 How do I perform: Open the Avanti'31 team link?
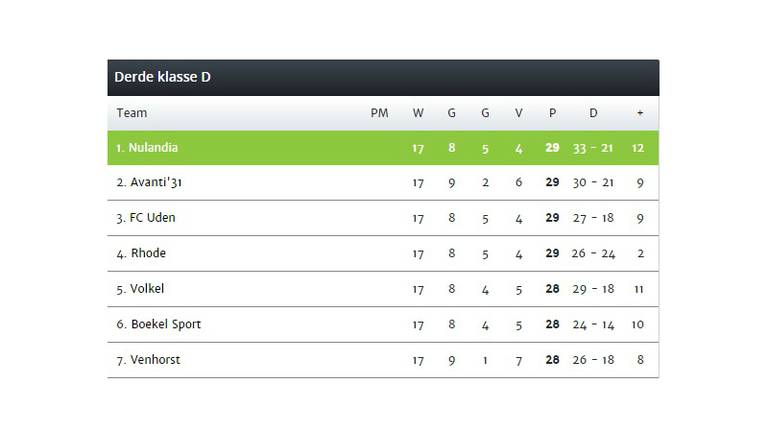pos(156,182)
